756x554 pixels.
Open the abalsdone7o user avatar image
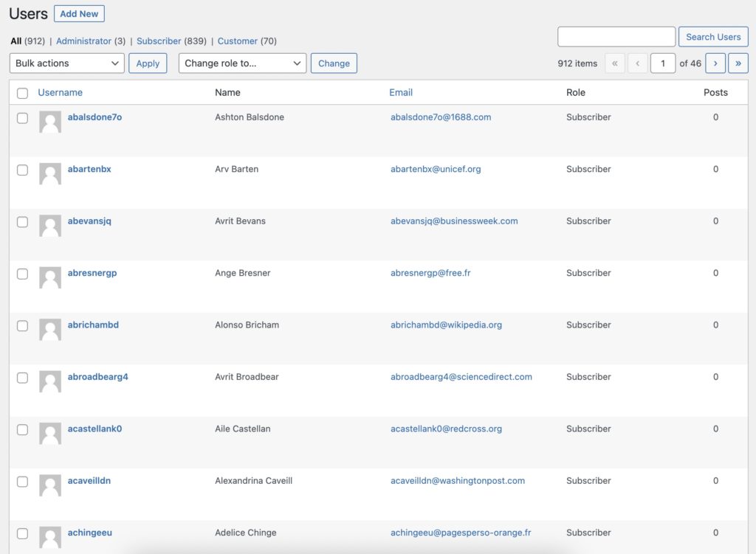(x=49, y=121)
